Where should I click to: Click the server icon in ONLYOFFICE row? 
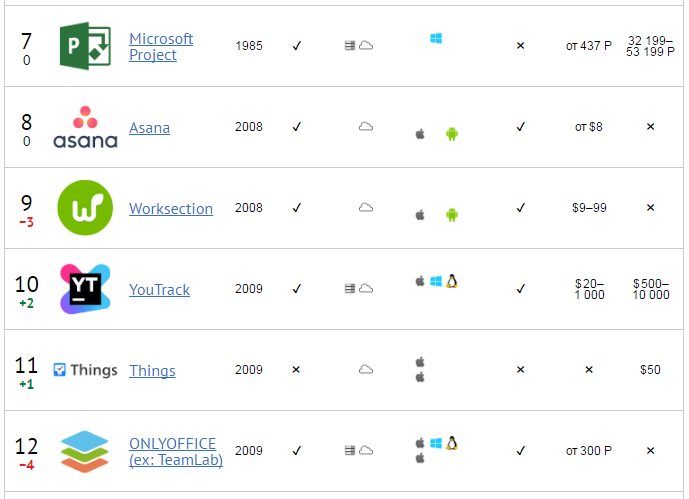click(x=350, y=451)
